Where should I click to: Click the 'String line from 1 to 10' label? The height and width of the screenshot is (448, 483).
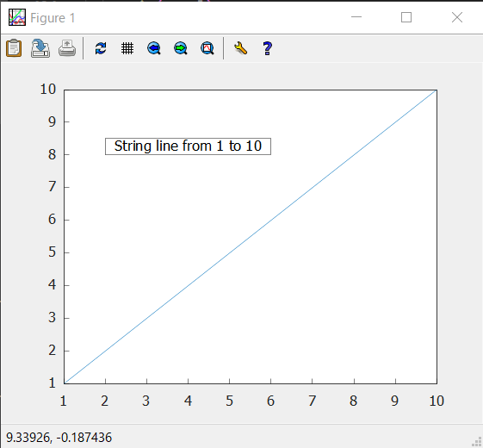(x=188, y=146)
